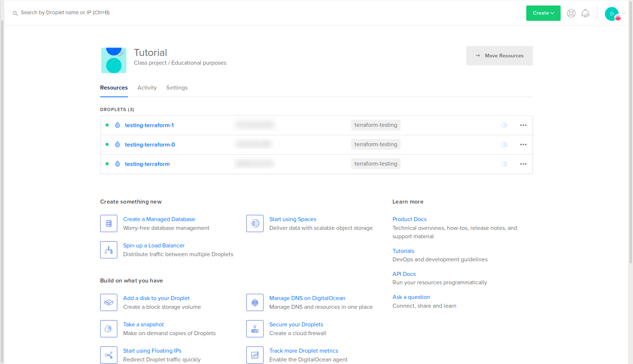Click the snapshot droplet icon
633x364 pixels.
click(109, 329)
